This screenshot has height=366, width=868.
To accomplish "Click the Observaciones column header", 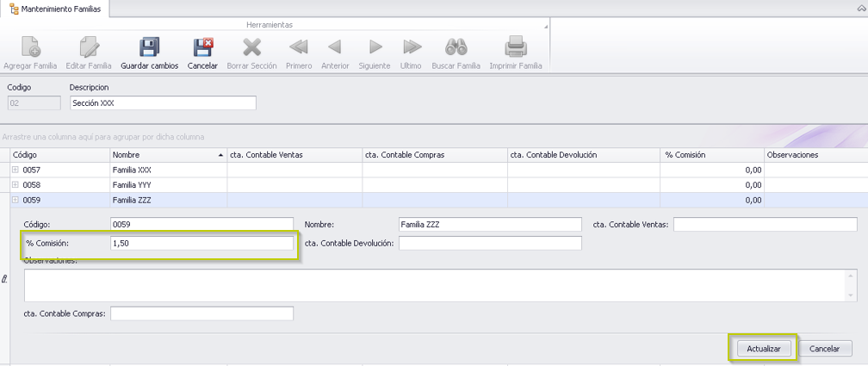I will point(816,155).
